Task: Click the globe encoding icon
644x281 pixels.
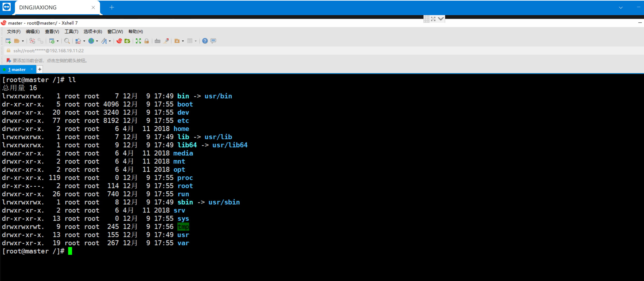Action: [91, 41]
